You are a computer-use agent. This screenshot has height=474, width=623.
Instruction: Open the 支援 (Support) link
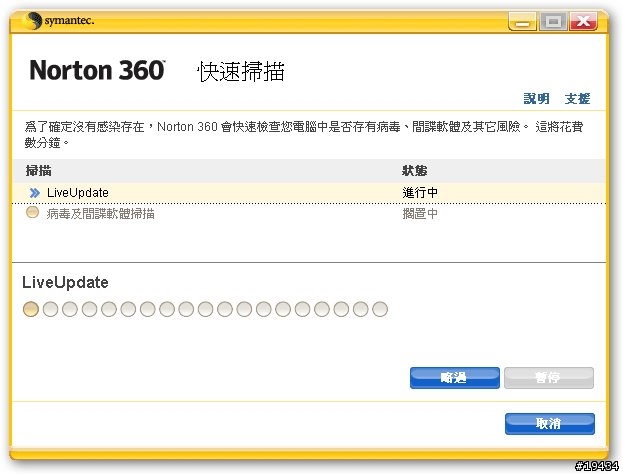pos(577,99)
